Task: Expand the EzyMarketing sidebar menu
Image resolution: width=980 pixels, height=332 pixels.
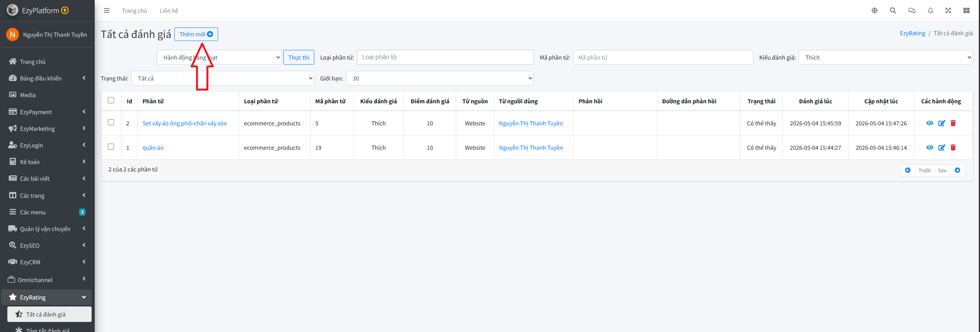Action: 46,128
